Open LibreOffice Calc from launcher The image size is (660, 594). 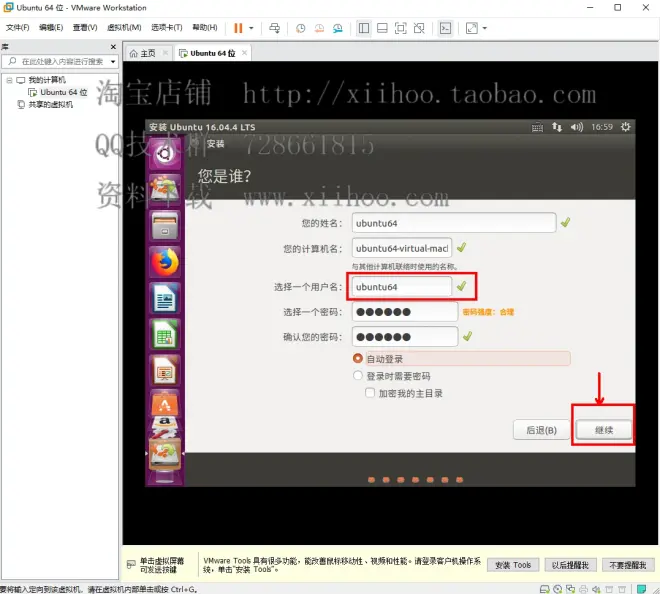[165, 335]
